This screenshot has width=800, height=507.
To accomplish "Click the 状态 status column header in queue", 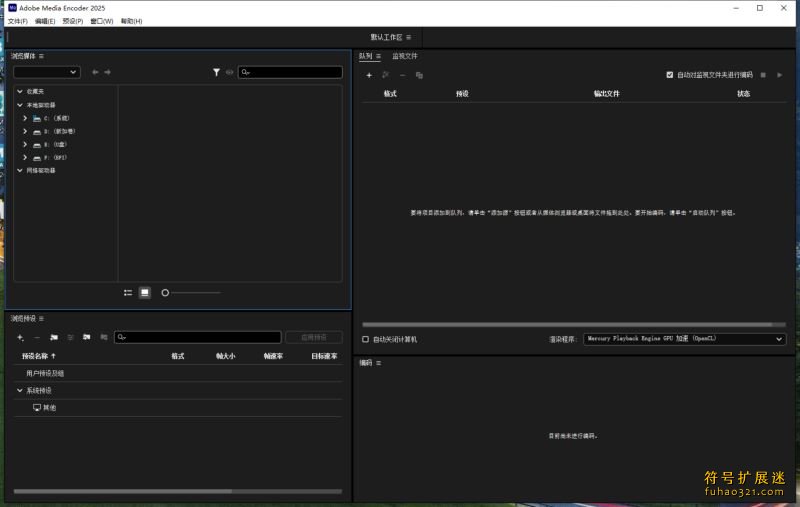I will (x=743, y=94).
